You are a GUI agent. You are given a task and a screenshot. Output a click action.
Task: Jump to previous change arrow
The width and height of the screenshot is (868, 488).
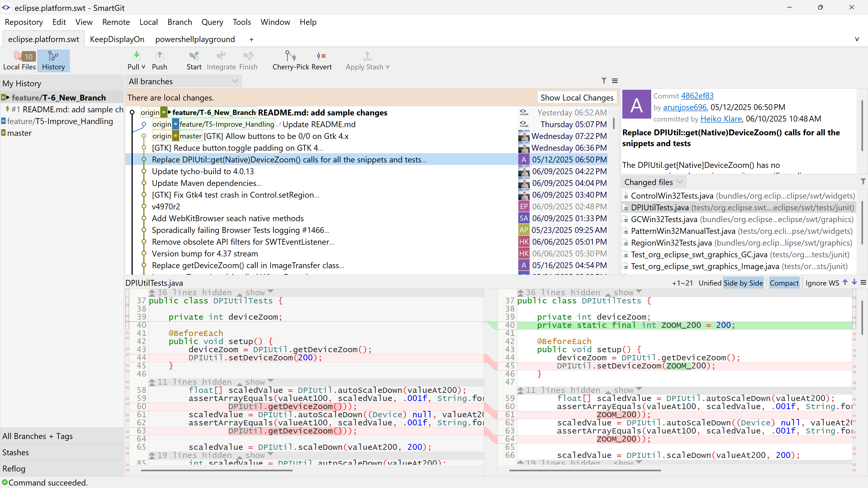845,282
